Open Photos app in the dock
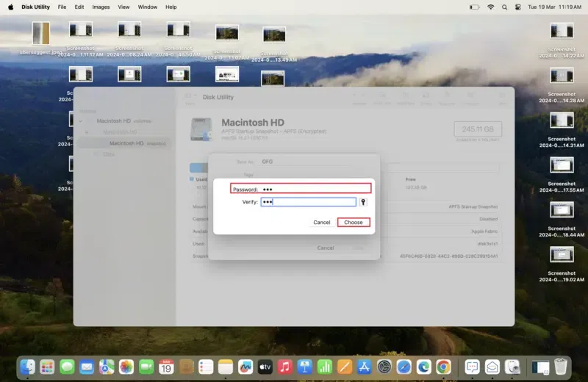The height and width of the screenshot is (382, 588). click(126, 367)
